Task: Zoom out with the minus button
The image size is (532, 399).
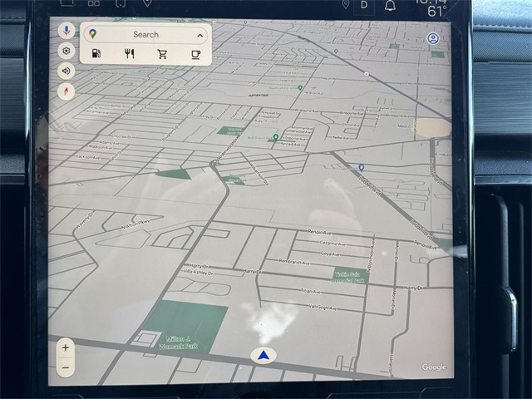Action: (x=65, y=367)
